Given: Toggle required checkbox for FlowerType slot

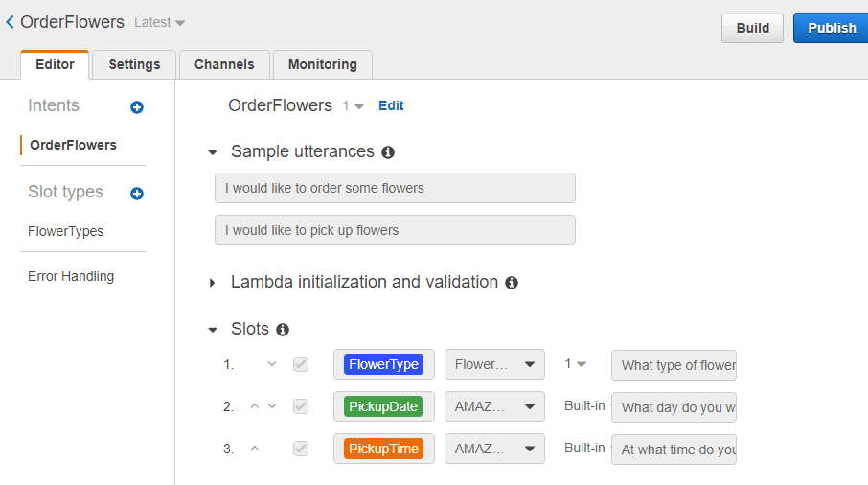Looking at the screenshot, I should coord(301,364).
